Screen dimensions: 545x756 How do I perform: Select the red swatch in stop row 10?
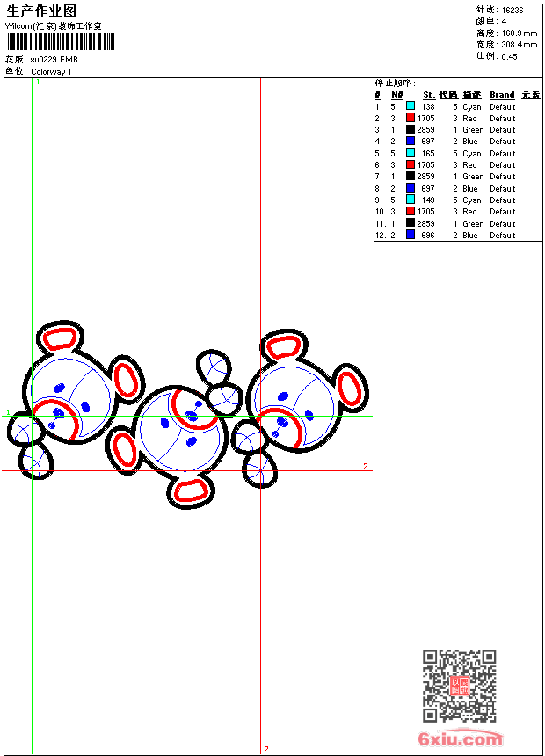[x=410, y=211]
